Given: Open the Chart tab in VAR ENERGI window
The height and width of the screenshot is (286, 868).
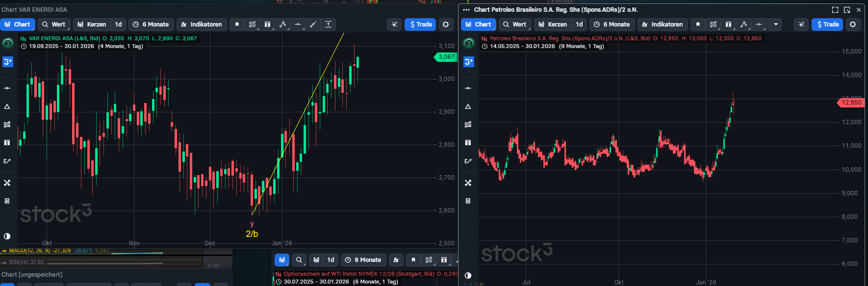Looking at the screenshot, I should click(17, 25).
